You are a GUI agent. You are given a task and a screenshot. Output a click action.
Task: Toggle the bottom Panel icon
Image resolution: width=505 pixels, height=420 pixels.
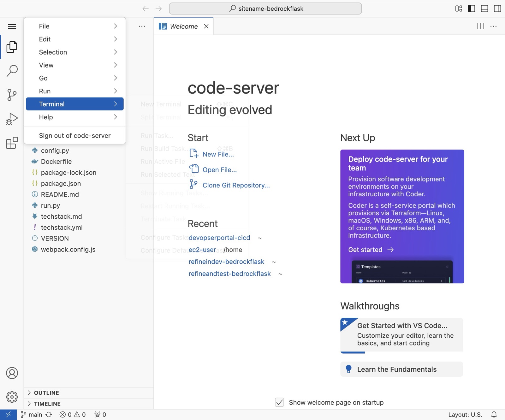click(484, 9)
